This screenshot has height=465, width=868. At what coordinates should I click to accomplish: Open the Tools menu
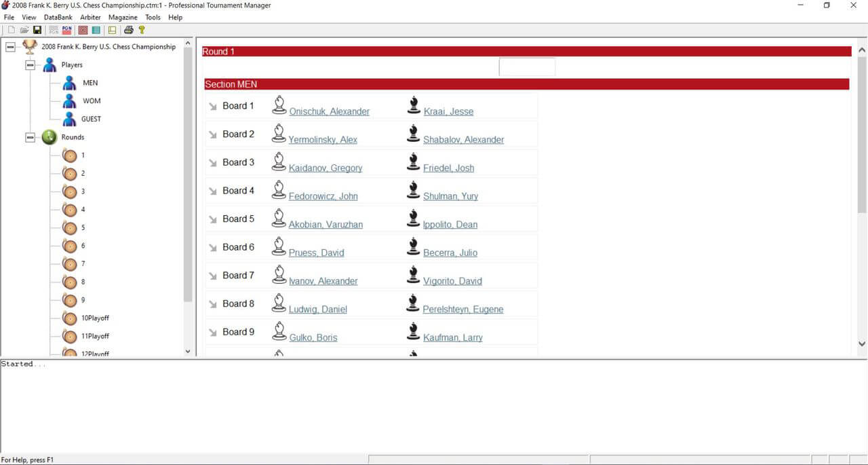point(153,17)
